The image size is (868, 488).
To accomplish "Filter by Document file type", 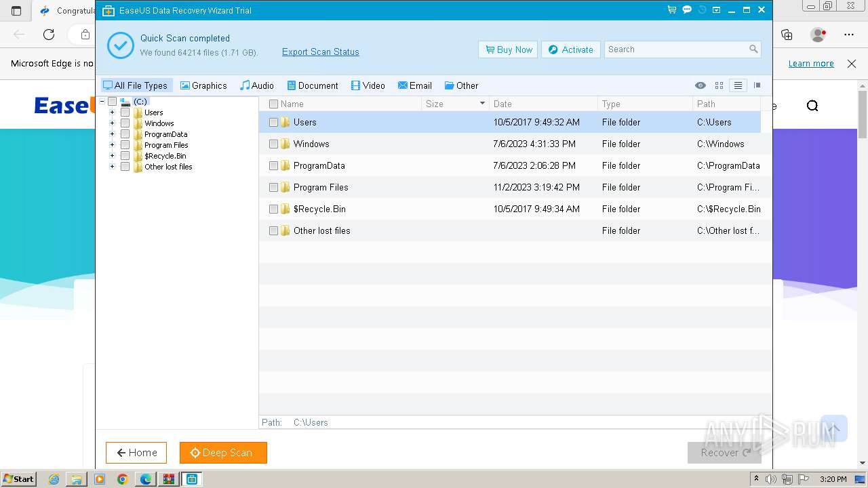I will (x=313, y=85).
